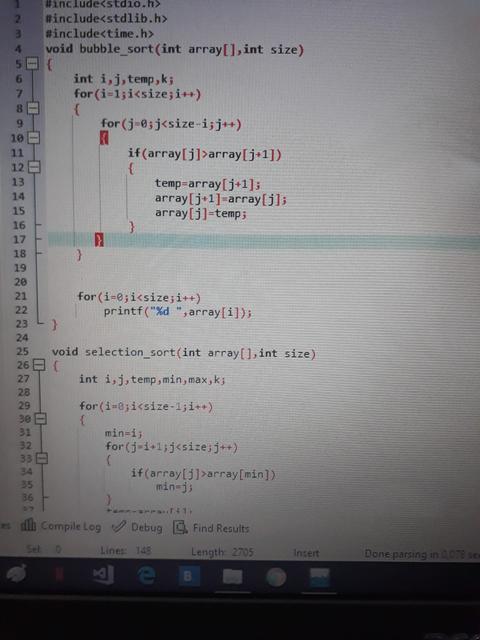Switch to the Debug tab
Image resolution: width=480 pixels, height=640 pixels.
137,527
